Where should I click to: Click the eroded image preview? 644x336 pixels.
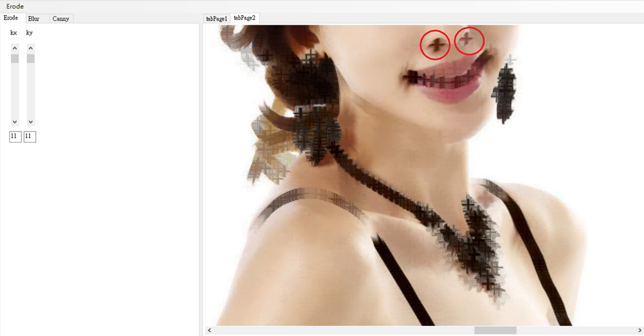[423, 176]
